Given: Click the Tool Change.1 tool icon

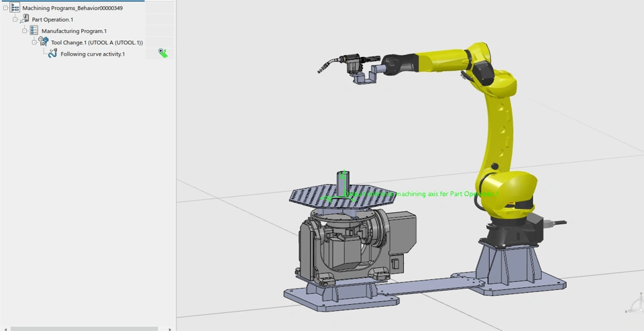Looking at the screenshot, I should click(x=44, y=42).
